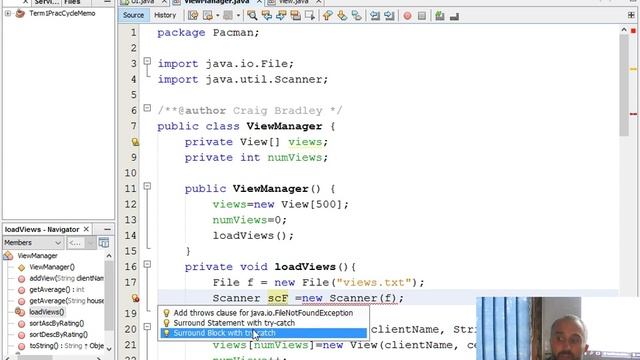Select sortAscByRating() in Navigator
Image resolution: width=640 pixels, height=360 pixels.
pyautogui.click(x=56, y=323)
